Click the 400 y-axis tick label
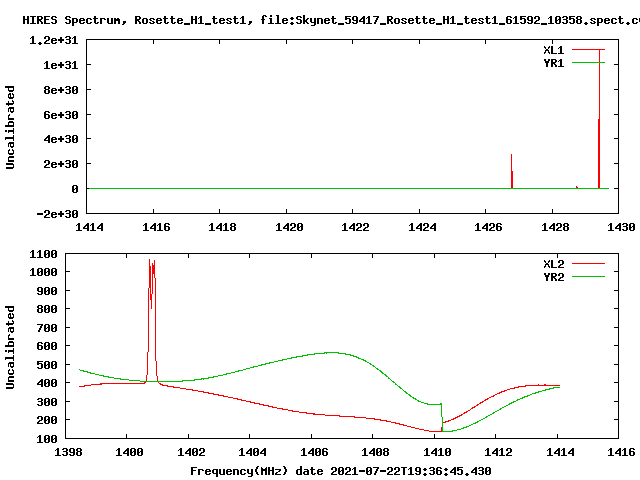The height and width of the screenshot is (480, 640). 47,383
